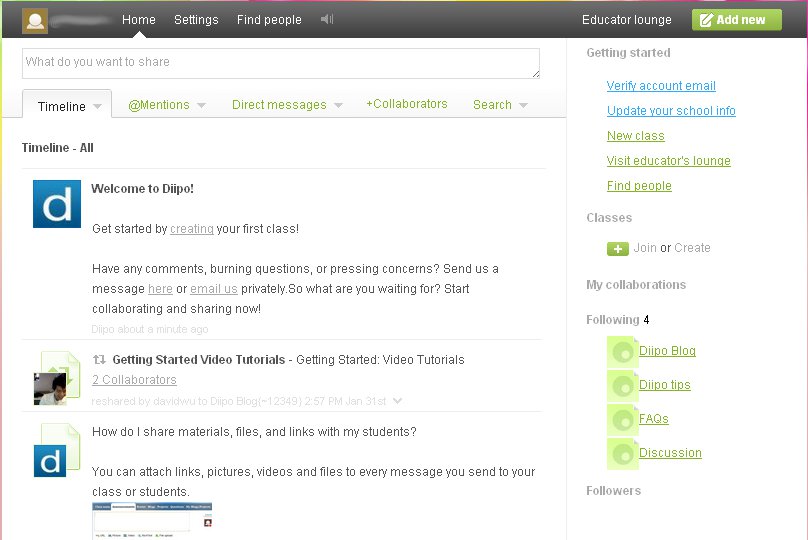The image size is (808, 540).
Task: Click the Create class link
Action: click(692, 248)
